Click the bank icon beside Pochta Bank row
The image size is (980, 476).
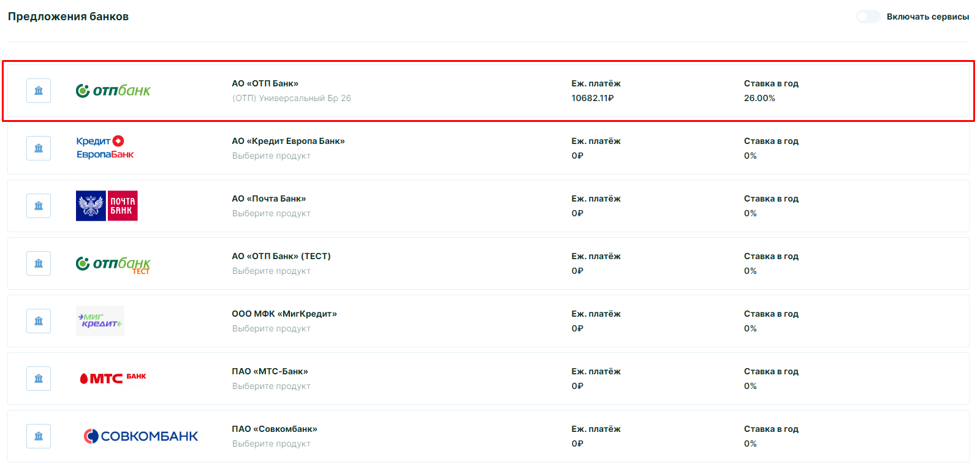click(x=39, y=206)
